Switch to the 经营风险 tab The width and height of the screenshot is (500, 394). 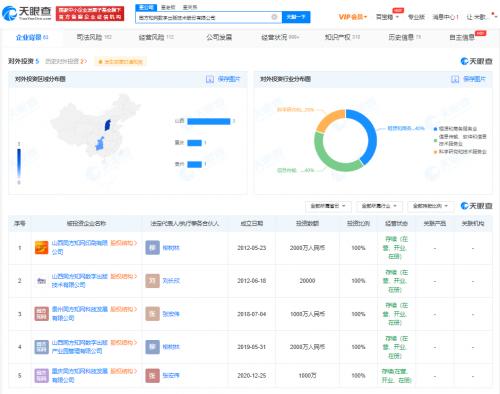point(156,37)
